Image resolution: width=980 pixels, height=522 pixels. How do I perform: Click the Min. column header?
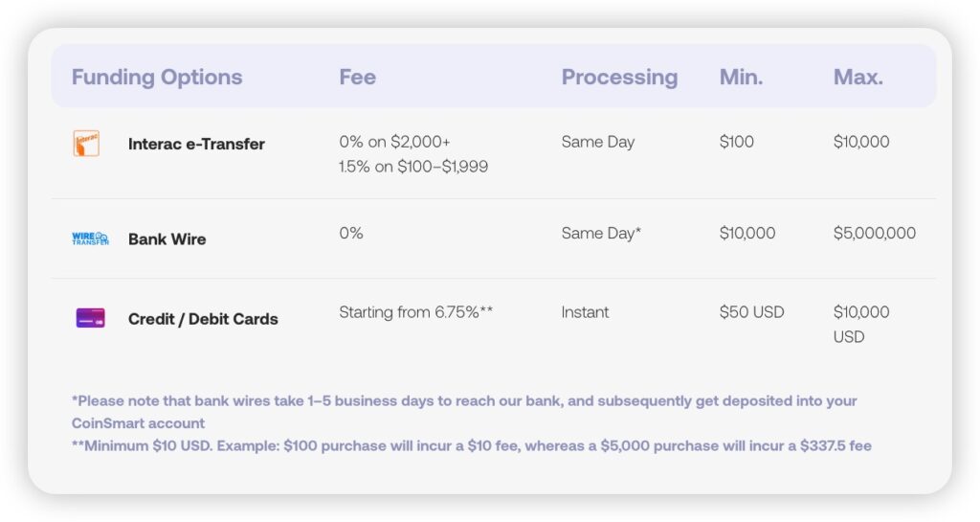click(x=741, y=77)
